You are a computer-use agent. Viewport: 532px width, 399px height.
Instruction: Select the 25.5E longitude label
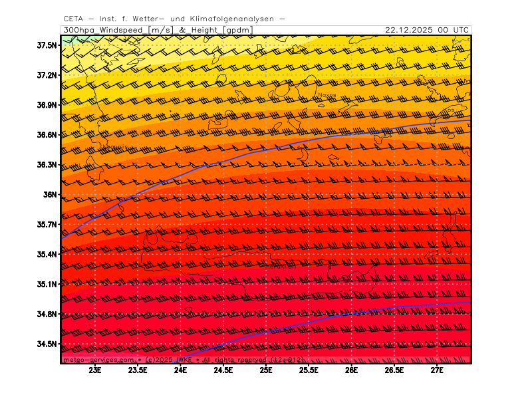(x=309, y=370)
